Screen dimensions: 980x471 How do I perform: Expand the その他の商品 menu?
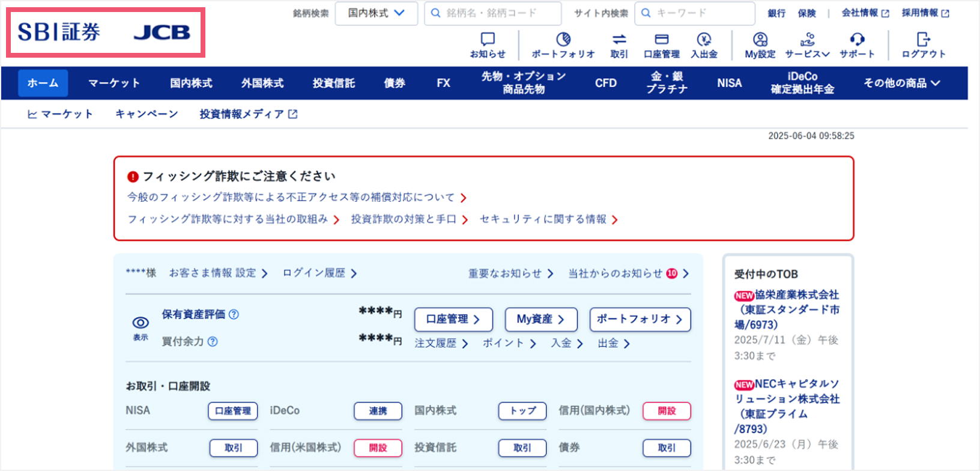coord(901,83)
